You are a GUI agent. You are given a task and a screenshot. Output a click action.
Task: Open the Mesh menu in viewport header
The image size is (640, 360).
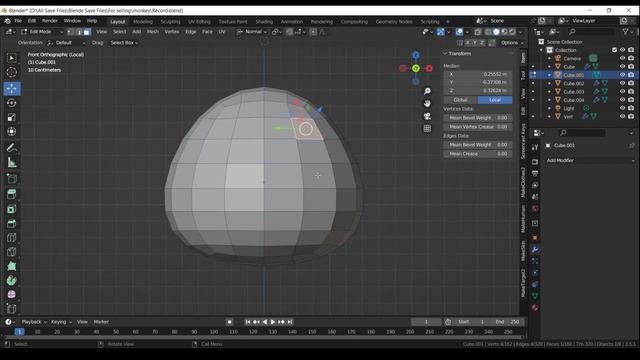coord(153,32)
